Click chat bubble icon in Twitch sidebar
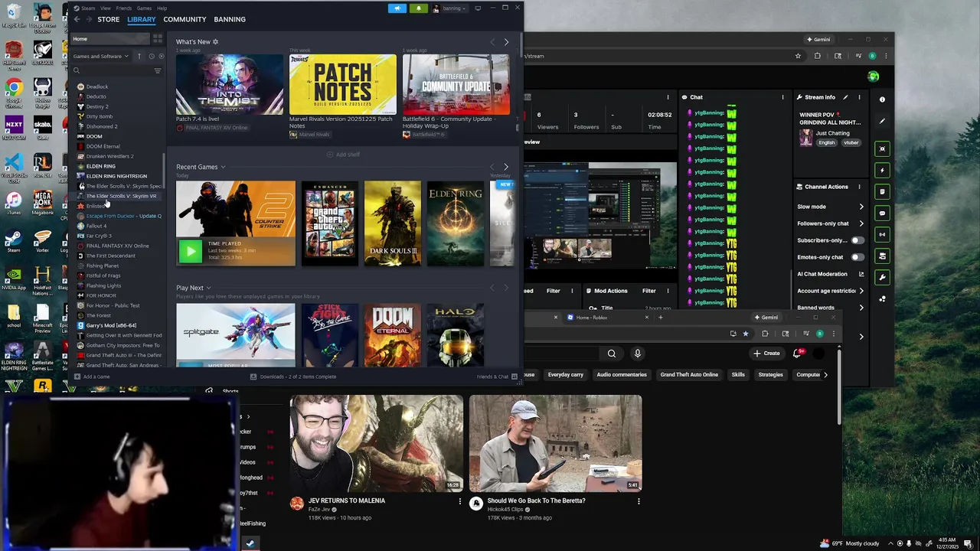This screenshot has height=551, width=980. (x=883, y=213)
